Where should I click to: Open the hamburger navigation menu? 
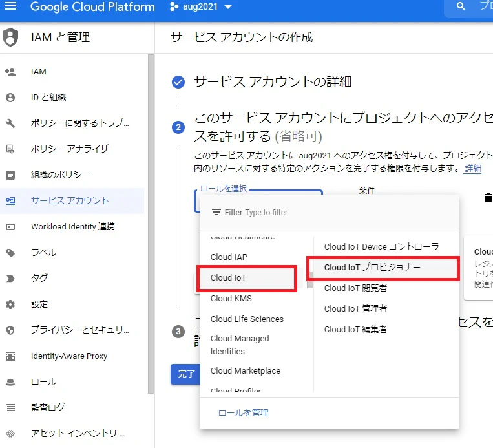(x=10, y=6)
